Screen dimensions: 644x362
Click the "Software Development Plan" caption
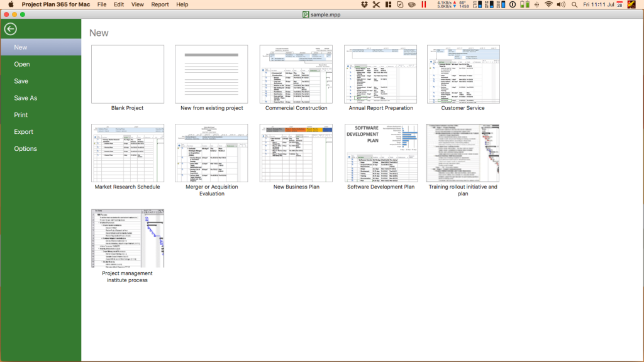coord(380,187)
